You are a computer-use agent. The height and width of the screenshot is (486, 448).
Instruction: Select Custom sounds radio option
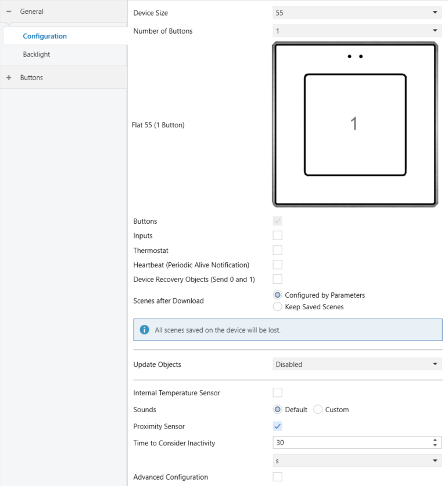[x=318, y=409]
